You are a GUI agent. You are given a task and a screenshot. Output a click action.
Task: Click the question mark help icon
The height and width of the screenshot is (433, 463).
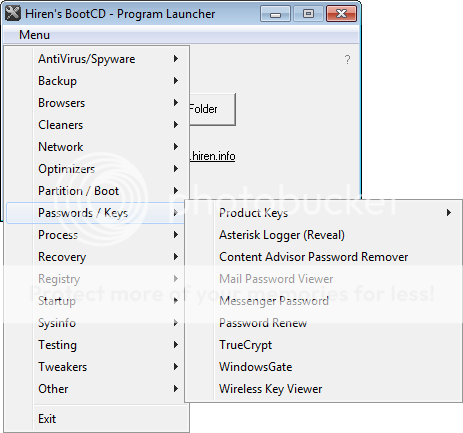(x=347, y=60)
